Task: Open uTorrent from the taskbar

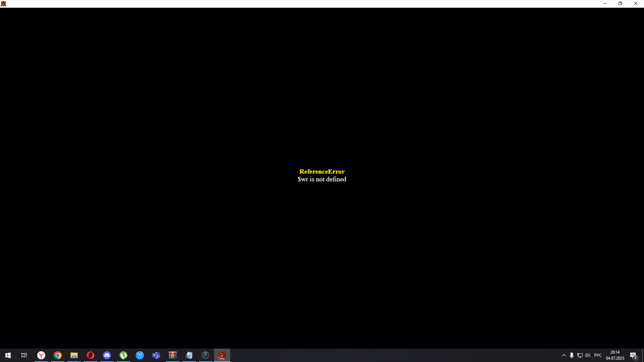Action: (x=123, y=355)
